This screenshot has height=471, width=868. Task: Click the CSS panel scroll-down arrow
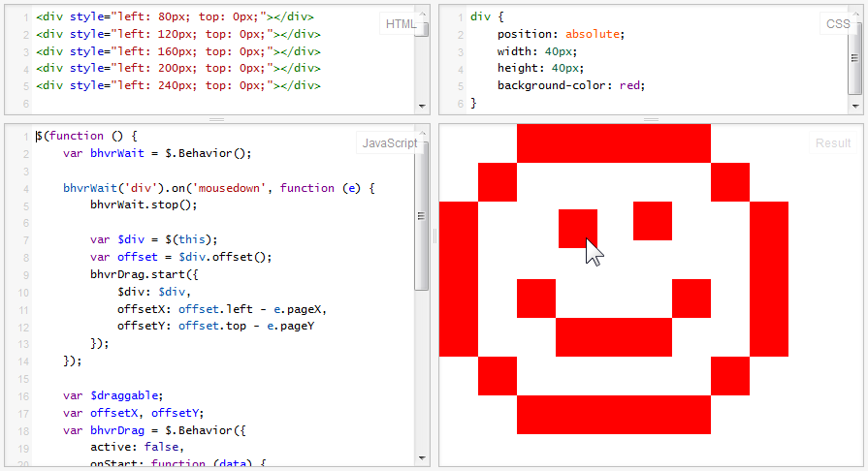[855, 106]
